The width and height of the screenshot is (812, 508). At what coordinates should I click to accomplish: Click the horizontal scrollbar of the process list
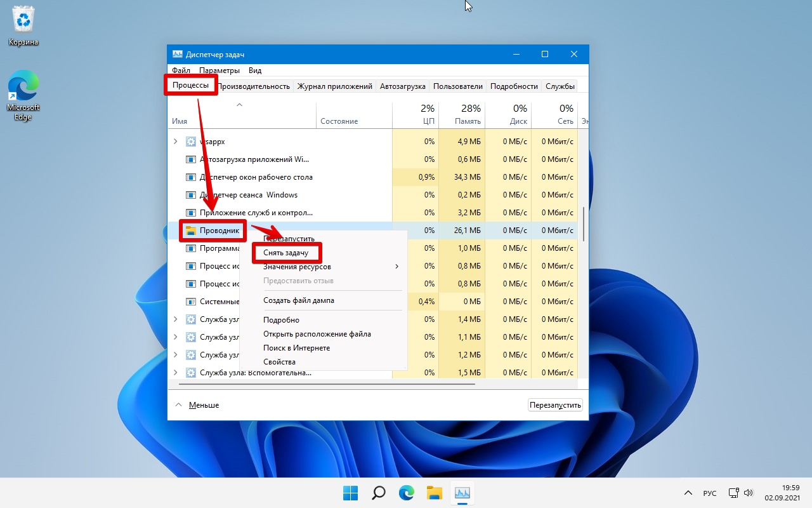(327, 384)
